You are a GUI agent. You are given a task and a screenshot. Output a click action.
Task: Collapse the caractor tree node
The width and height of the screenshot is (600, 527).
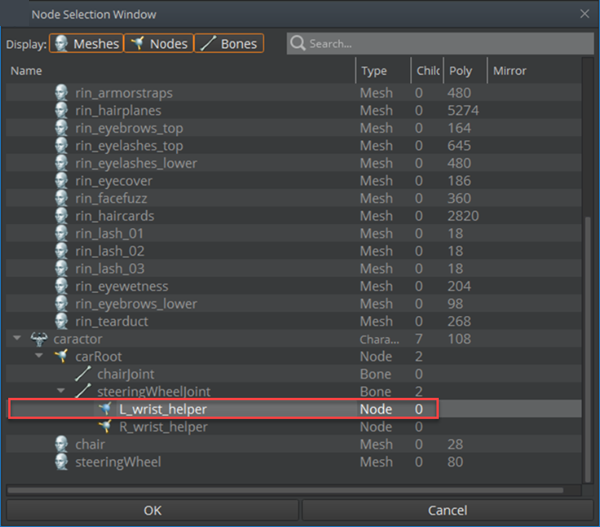(18, 339)
